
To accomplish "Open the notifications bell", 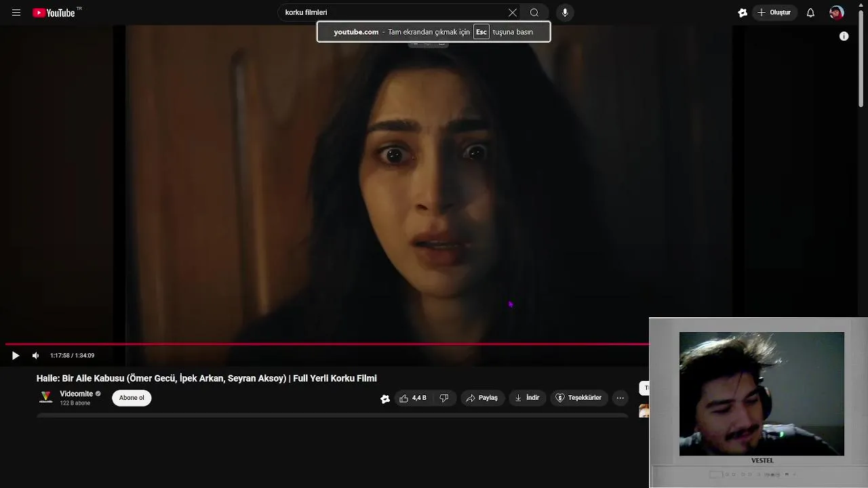I will pos(810,13).
